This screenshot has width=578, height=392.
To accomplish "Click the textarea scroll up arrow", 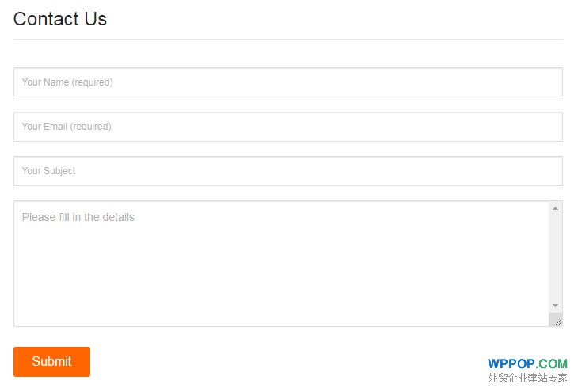I will 555,209.
